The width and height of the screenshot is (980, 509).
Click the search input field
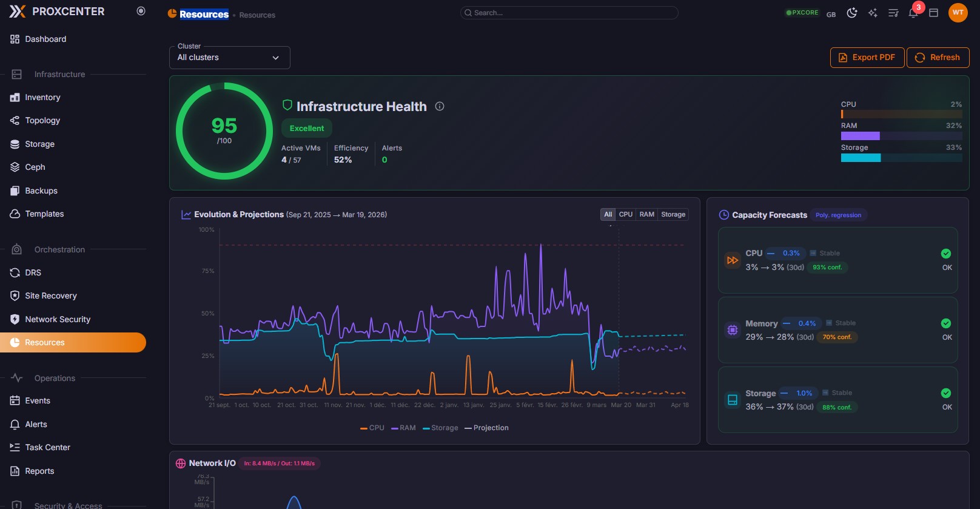569,13
